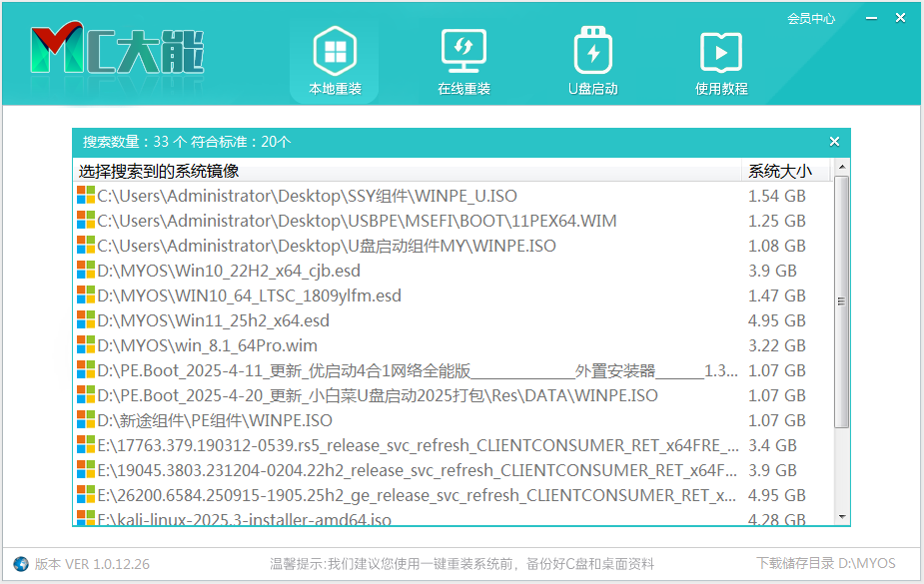Select the WINPE_U.ISO image entry
The image size is (924, 584).
click(307, 196)
